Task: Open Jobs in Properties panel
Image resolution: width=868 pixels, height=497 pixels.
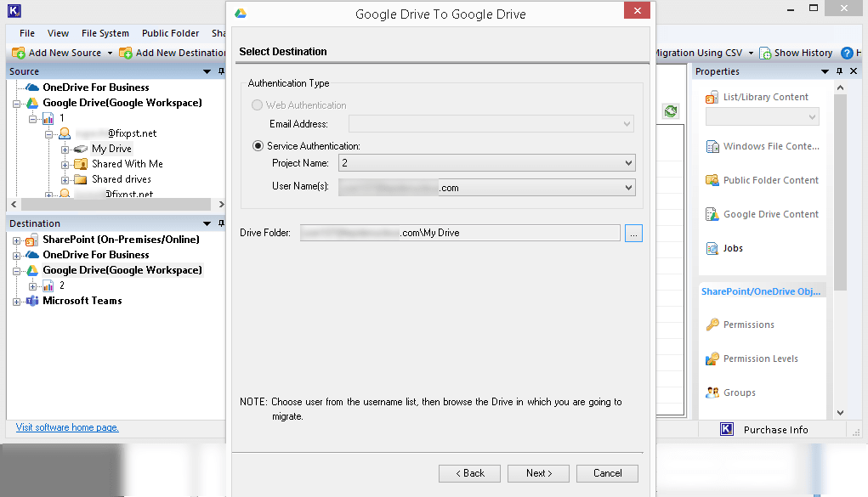Action: 724,248
